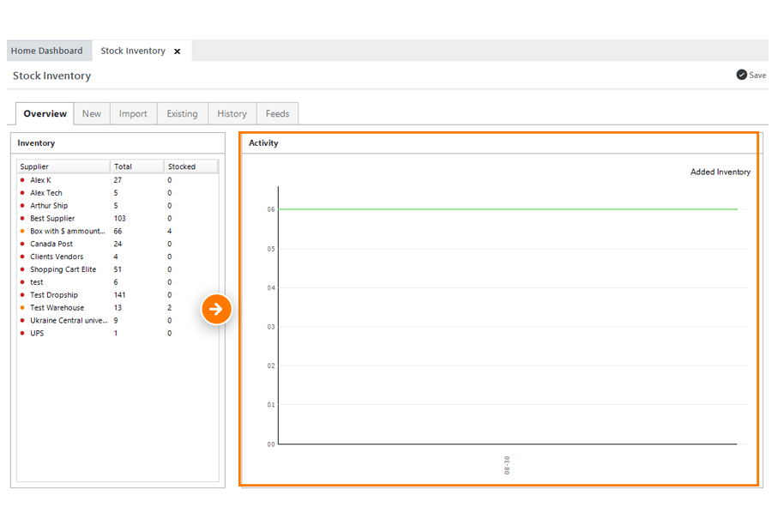Select the Canada Post supplier row
The width and height of the screenshot is (772, 532).
pos(118,245)
